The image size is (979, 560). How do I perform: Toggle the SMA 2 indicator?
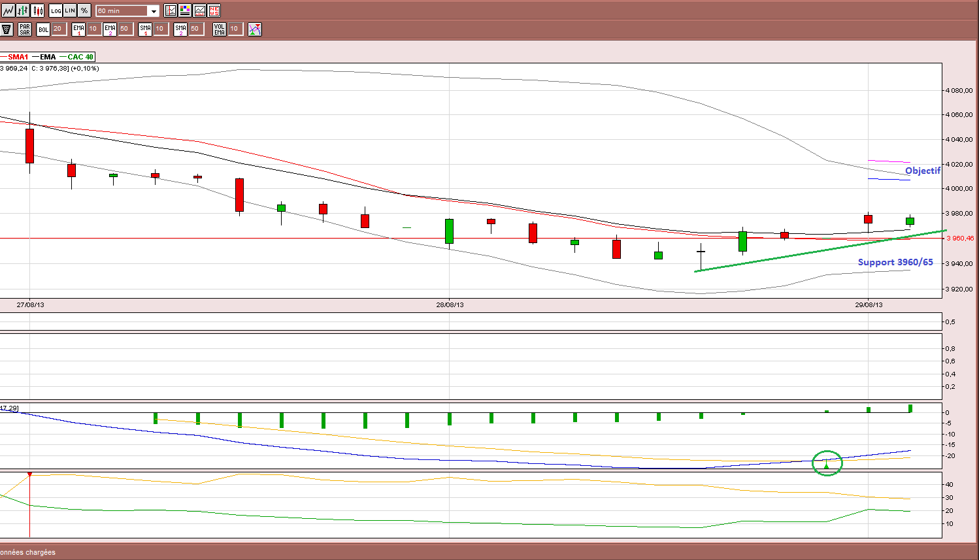pyautogui.click(x=180, y=29)
